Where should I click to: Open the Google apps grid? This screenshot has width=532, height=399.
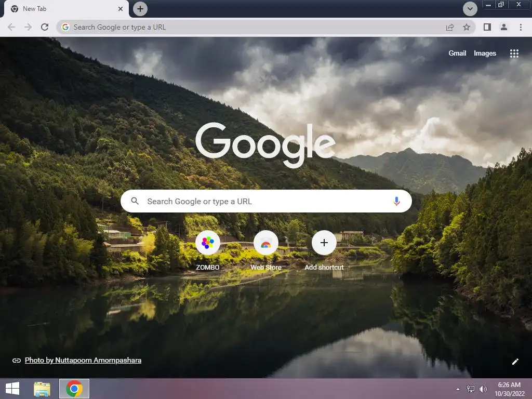pos(514,54)
